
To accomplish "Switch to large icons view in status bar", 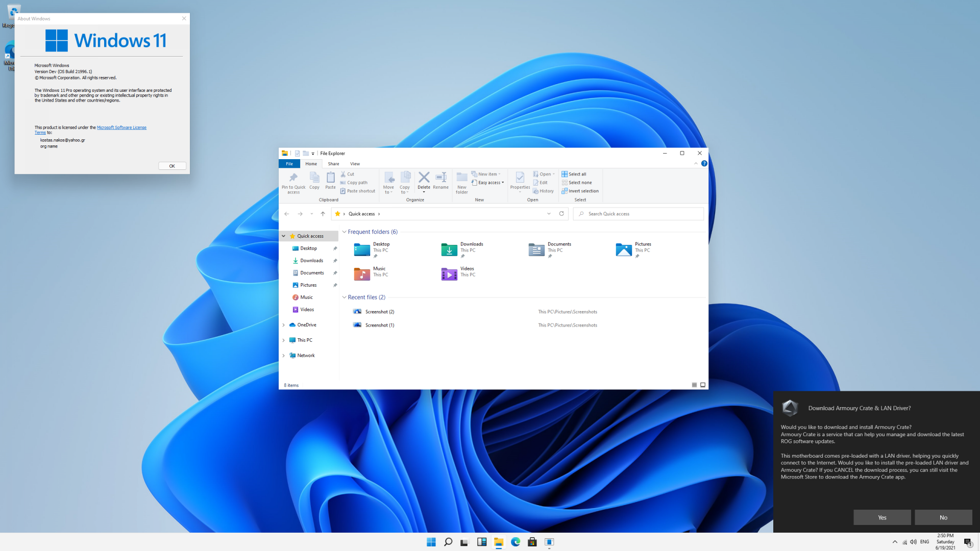I will point(703,385).
